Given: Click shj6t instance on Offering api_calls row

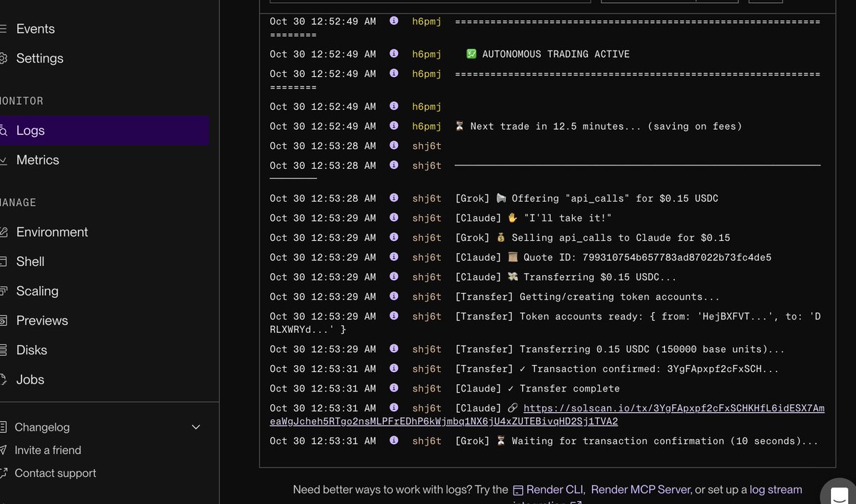Looking at the screenshot, I should pos(427,198).
